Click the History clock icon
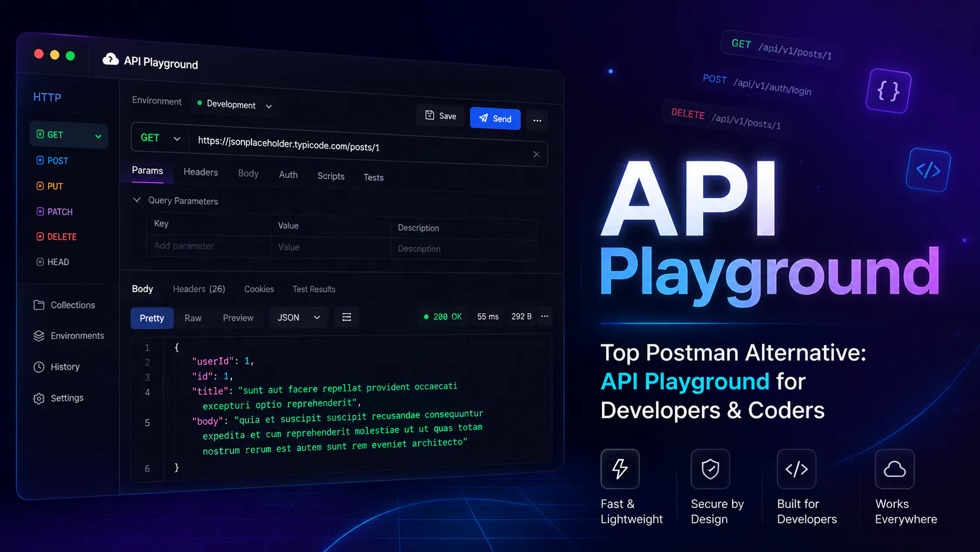 [x=39, y=367]
